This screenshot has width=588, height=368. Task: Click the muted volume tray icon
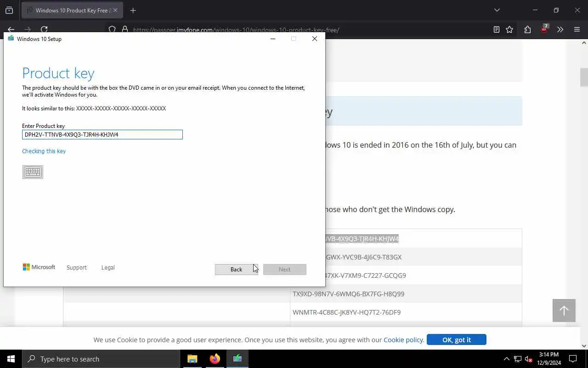point(529,359)
